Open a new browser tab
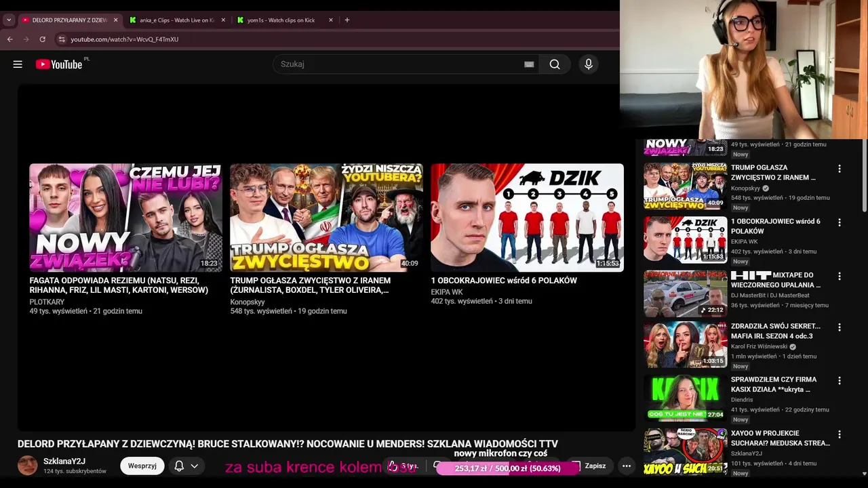This screenshot has width=868, height=488. tap(347, 20)
